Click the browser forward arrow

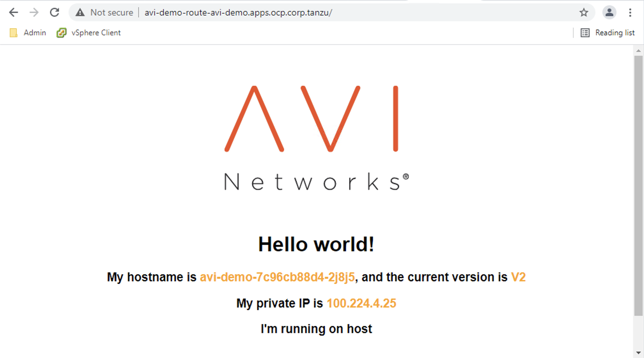pyautogui.click(x=34, y=12)
